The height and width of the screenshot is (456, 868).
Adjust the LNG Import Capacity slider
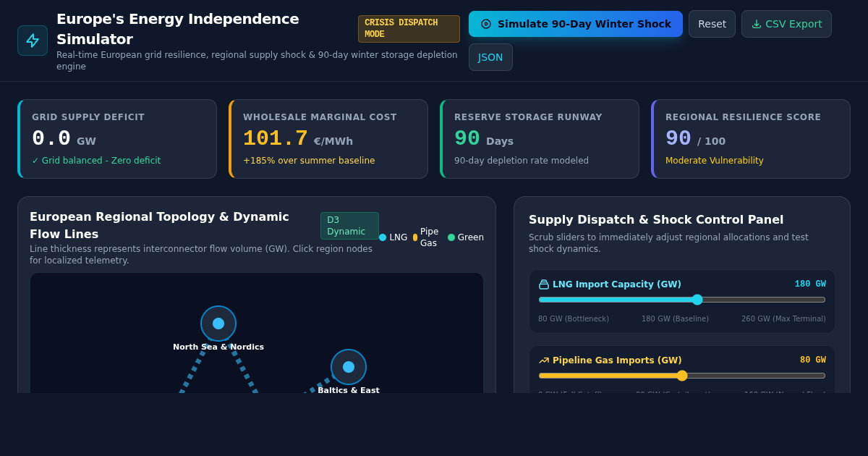(x=682, y=300)
